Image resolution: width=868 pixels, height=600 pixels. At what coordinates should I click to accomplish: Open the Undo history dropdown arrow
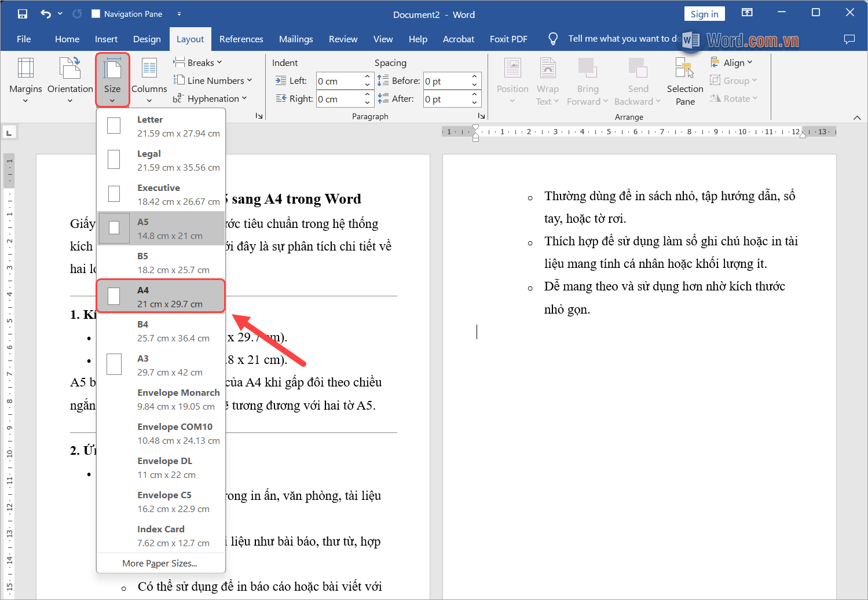coord(60,14)
